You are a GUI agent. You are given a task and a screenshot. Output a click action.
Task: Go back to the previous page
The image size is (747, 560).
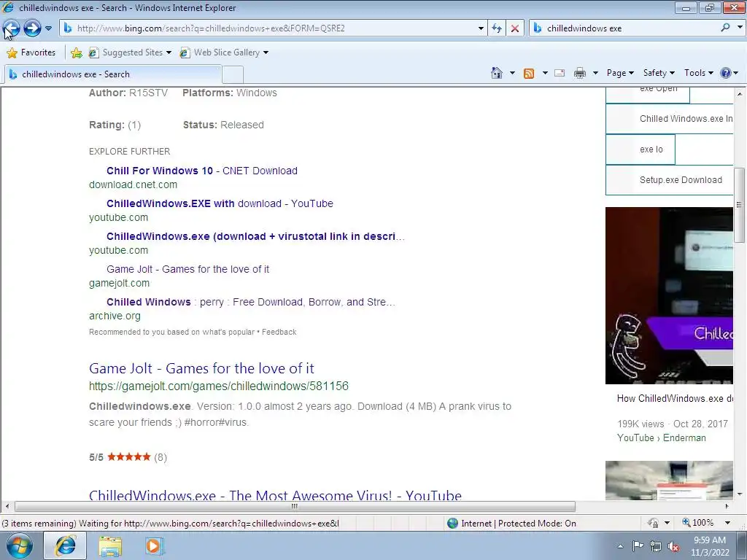point(12,28)
